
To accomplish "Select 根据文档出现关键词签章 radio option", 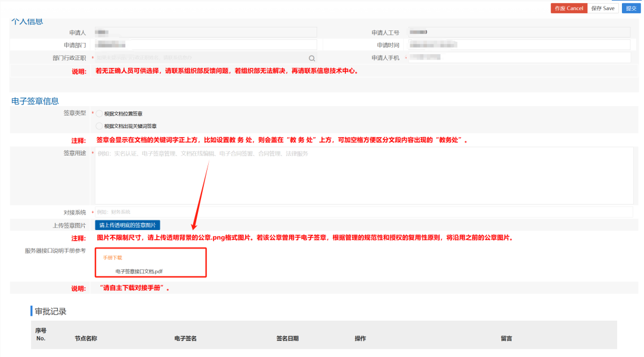I will 100,126.
